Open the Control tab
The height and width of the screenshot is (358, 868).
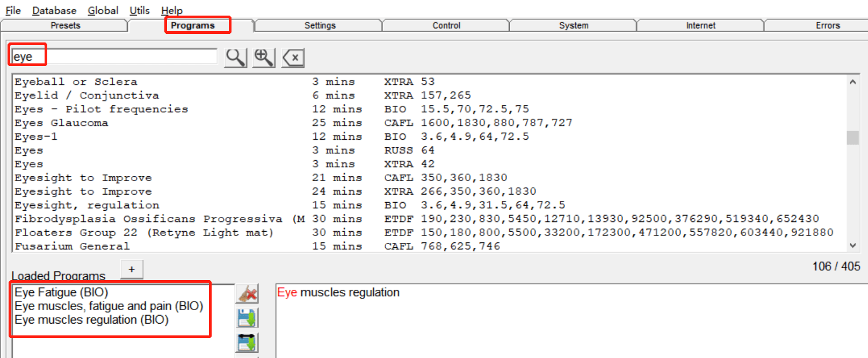446,25
